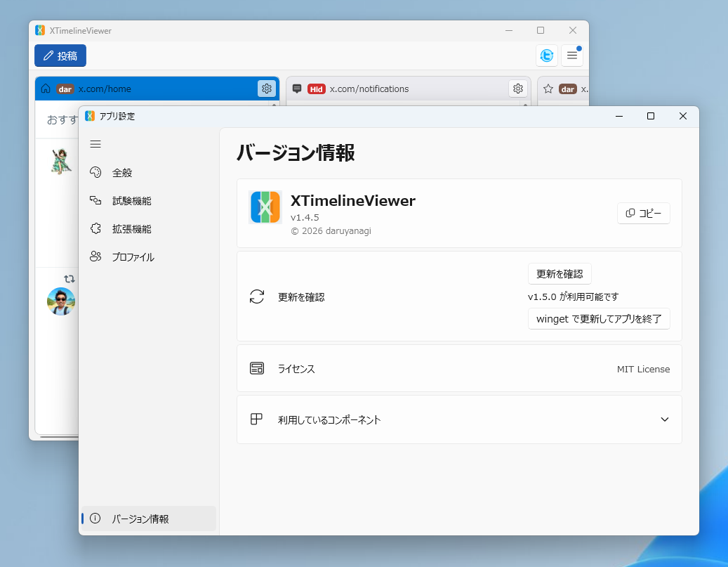Maximize the アプリ設定 window
This screenshot has width=728, height=567.
click(x=651, y=116)
